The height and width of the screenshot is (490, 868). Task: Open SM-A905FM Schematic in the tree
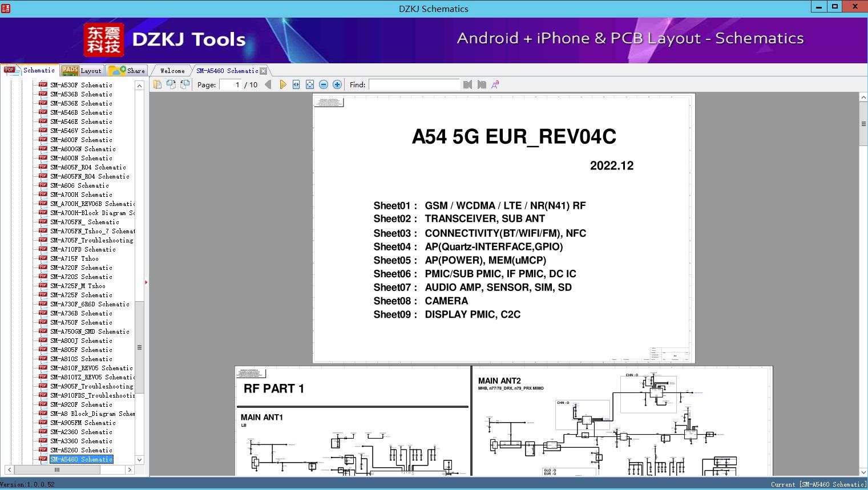click(x=83, y=423)
